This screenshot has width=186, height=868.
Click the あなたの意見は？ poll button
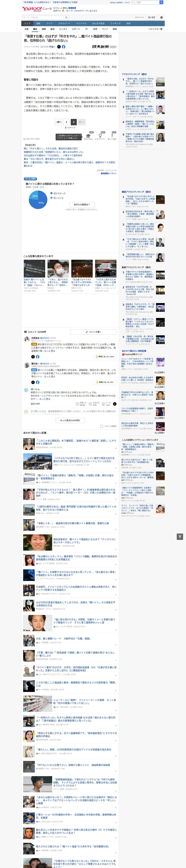[82, 205]
